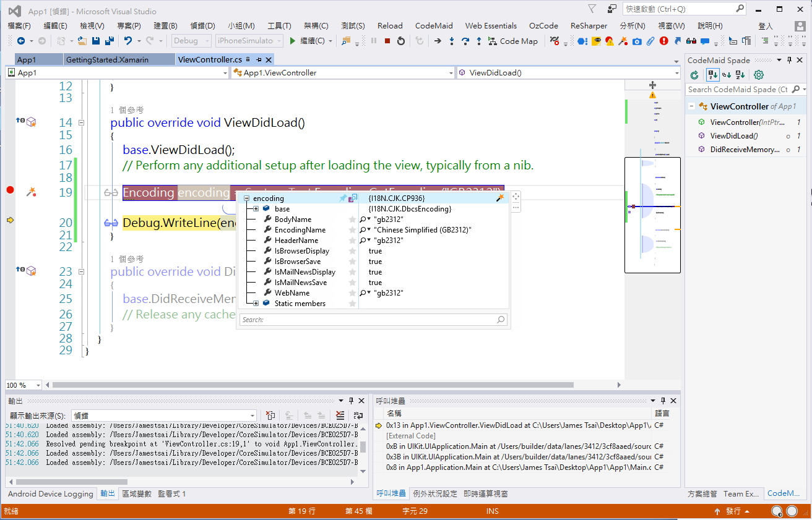Open CodeMaid Spade settings gear
Screen dimensions: 812x520
758,75
